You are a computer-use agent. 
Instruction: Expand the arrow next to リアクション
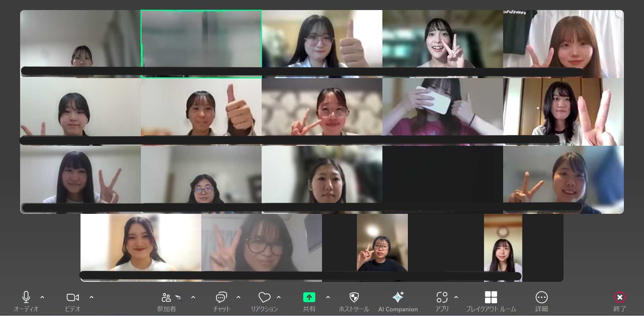click(x=279, y=297)
